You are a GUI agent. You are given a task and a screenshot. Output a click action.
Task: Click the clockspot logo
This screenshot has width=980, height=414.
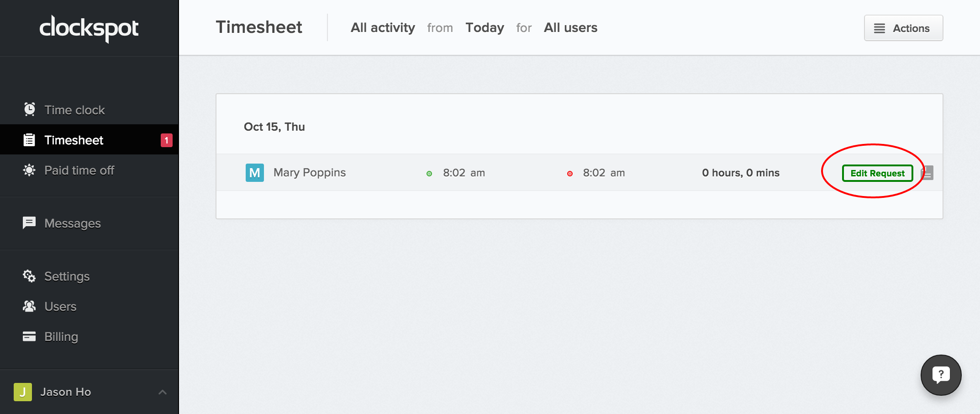tap(89, 28)
